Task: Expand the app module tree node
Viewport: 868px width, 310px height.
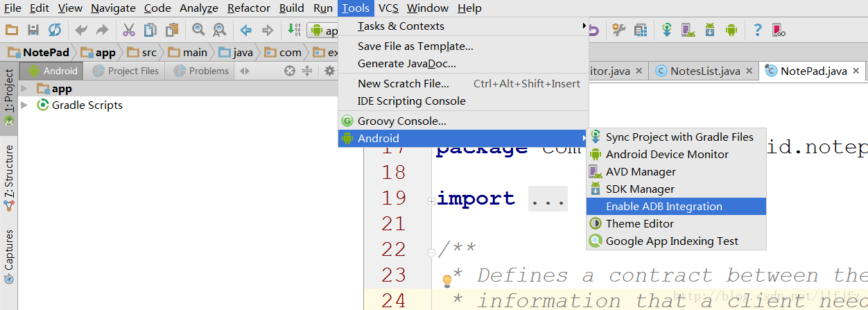Action: coord(25,89)
